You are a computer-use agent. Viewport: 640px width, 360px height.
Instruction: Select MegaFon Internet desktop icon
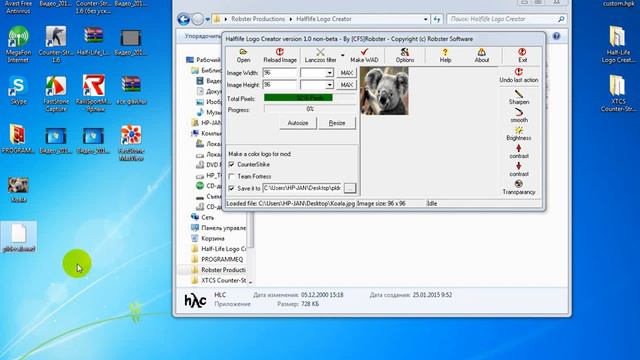[18, 44]
